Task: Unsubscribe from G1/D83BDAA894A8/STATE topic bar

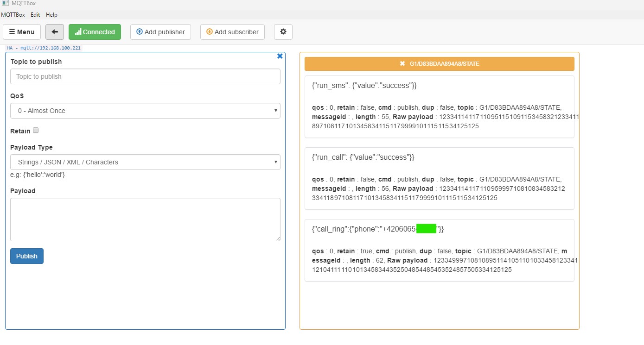Action: (x=402, y=64)
